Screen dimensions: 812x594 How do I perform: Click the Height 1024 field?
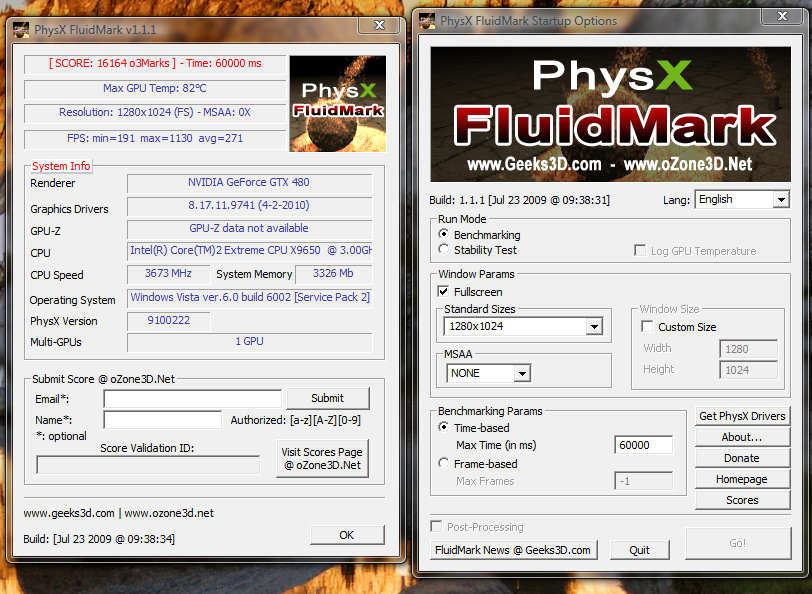(748, 370)
